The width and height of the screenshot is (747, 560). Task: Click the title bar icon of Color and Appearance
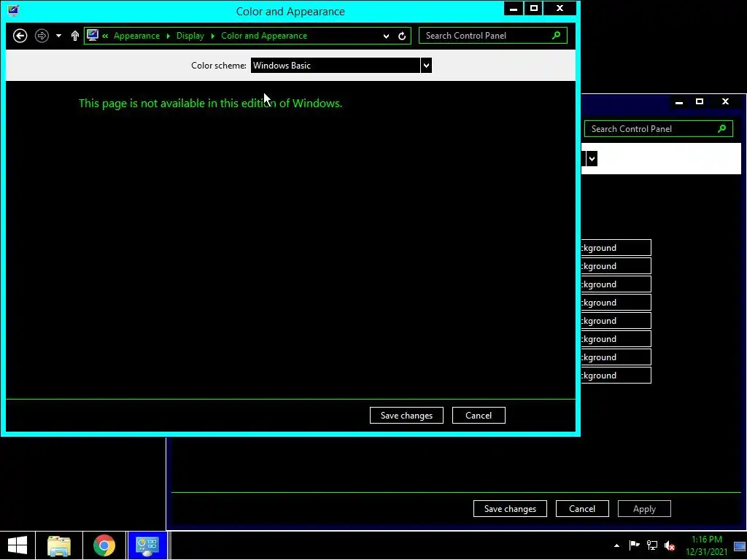point(13,10)
